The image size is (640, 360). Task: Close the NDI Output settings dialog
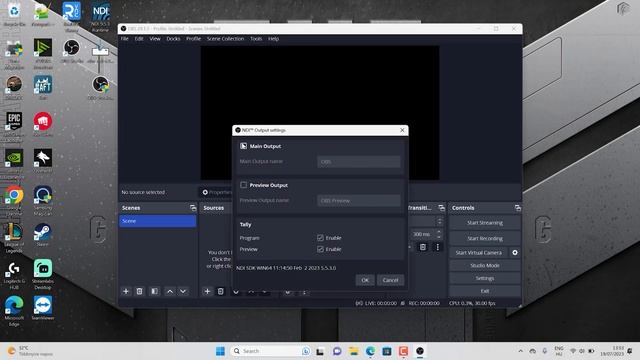[402, 130]
